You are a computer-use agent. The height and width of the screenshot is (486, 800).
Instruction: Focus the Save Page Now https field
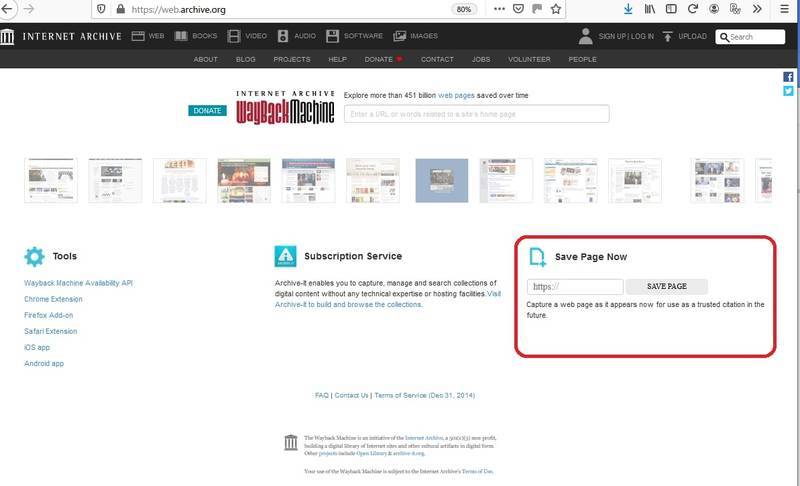pyautogui.click(x=575, y=287)
